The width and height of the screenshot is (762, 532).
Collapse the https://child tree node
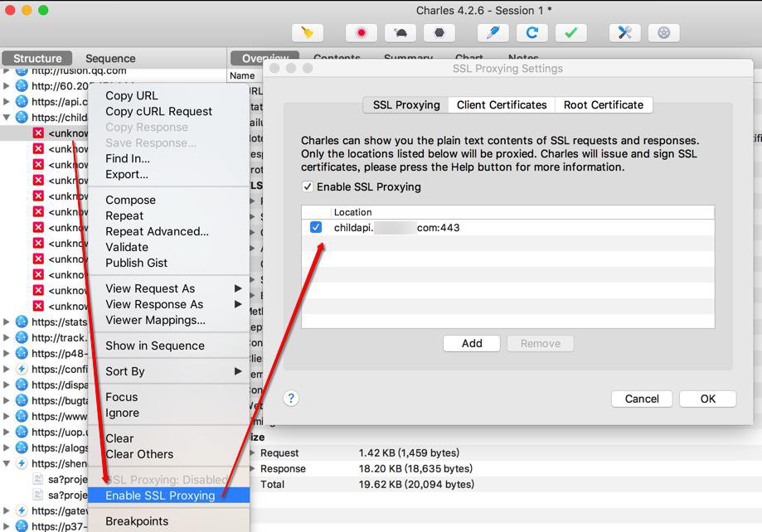pos(7,117)
